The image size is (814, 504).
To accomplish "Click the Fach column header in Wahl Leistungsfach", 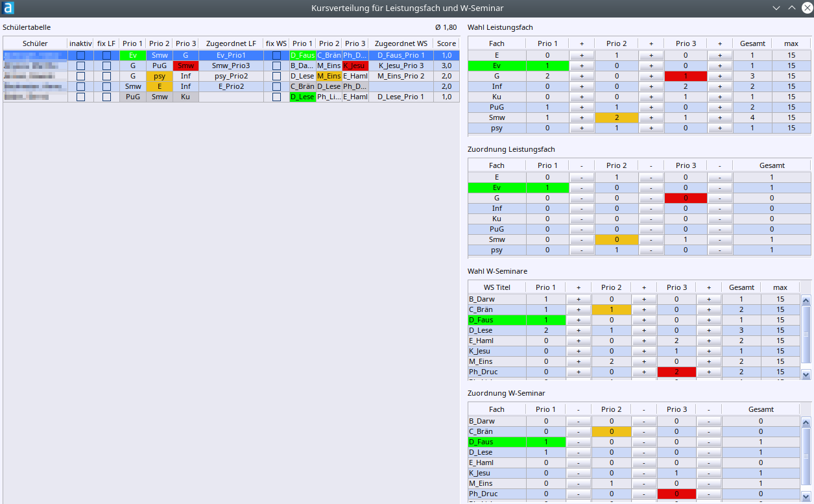I will click(497, 43).
